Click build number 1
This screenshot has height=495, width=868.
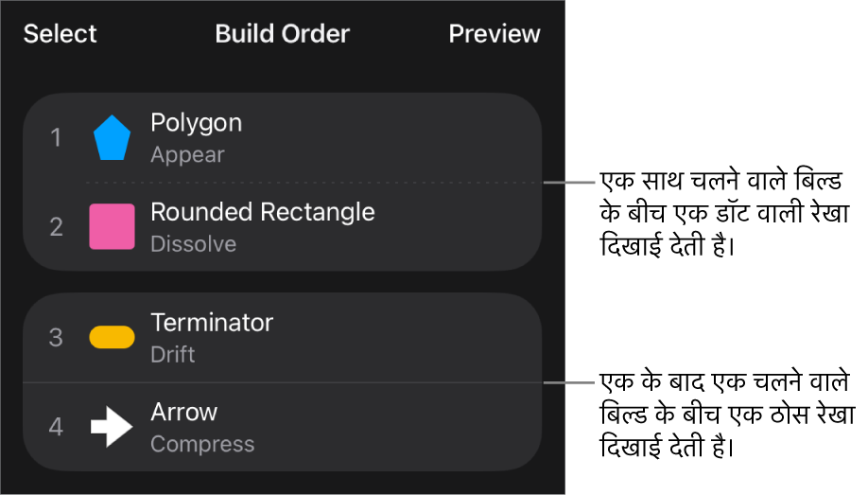tap(56, 137)
